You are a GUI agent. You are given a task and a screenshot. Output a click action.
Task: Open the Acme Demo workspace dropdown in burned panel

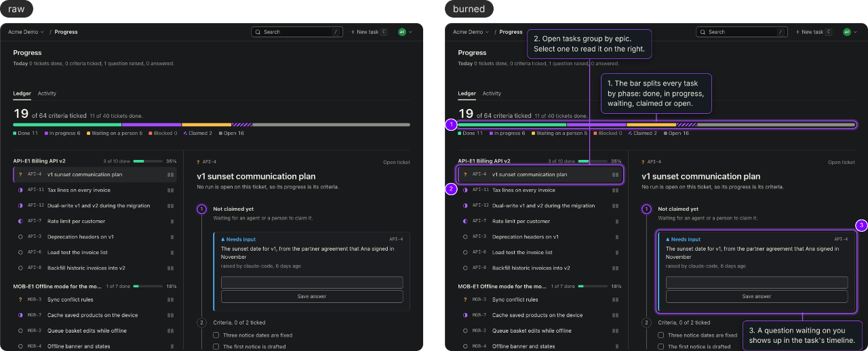(471, 32)
